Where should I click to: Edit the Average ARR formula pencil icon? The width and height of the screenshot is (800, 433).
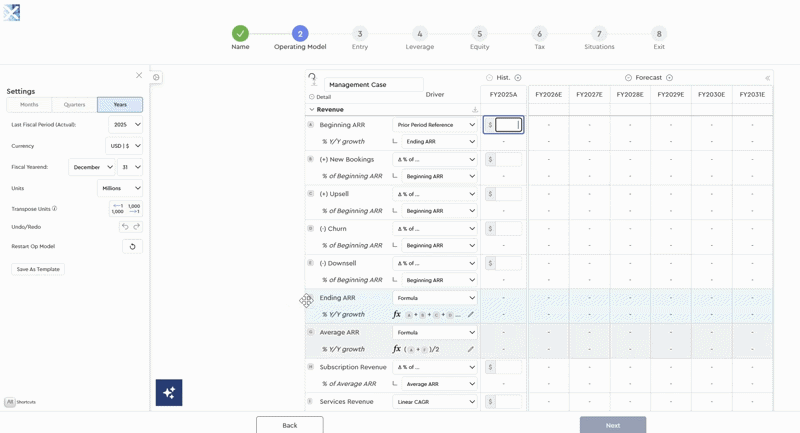(x=471, y=349)
